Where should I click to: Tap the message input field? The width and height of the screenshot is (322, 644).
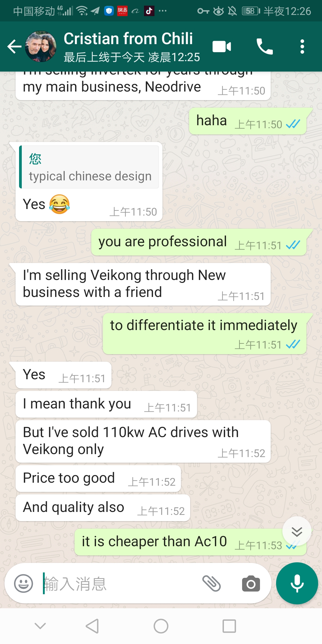point(119,583)
